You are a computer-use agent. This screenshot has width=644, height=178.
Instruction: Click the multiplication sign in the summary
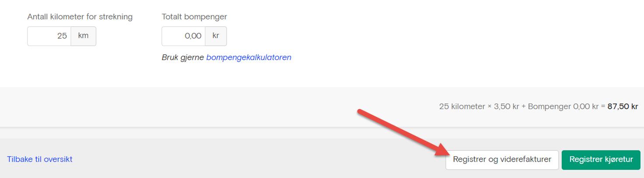click(490, 107)
